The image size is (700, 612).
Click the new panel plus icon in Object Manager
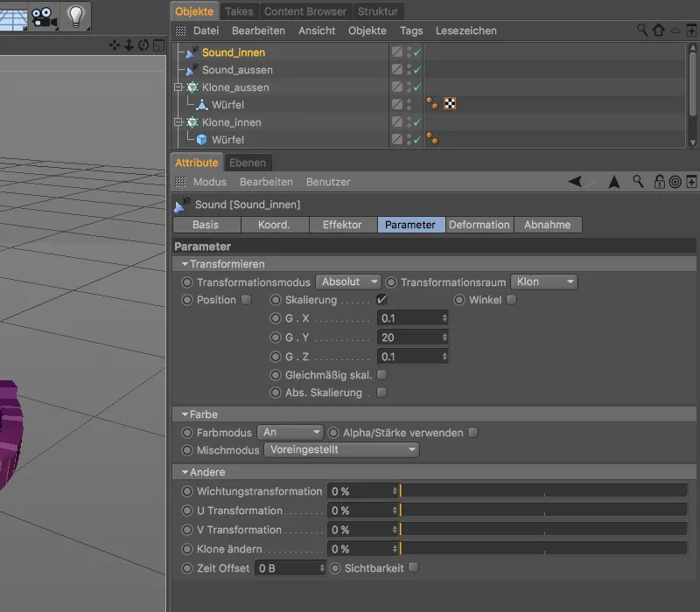(691, 31)
